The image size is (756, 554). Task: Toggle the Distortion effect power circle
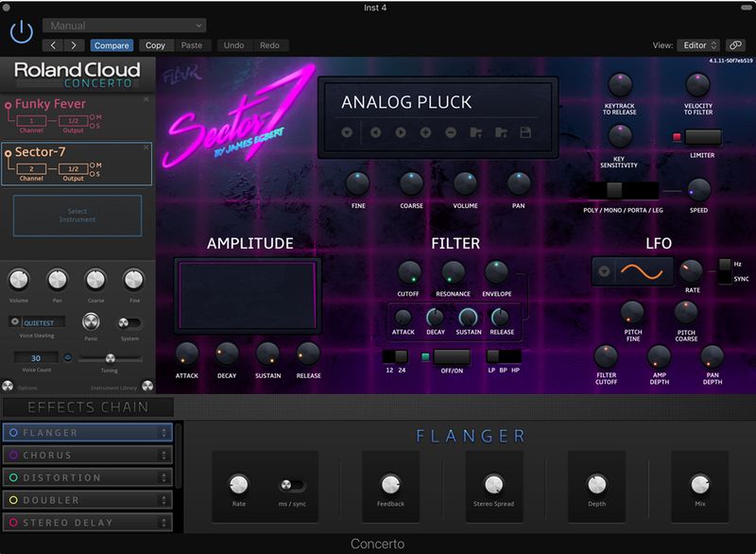13,477
